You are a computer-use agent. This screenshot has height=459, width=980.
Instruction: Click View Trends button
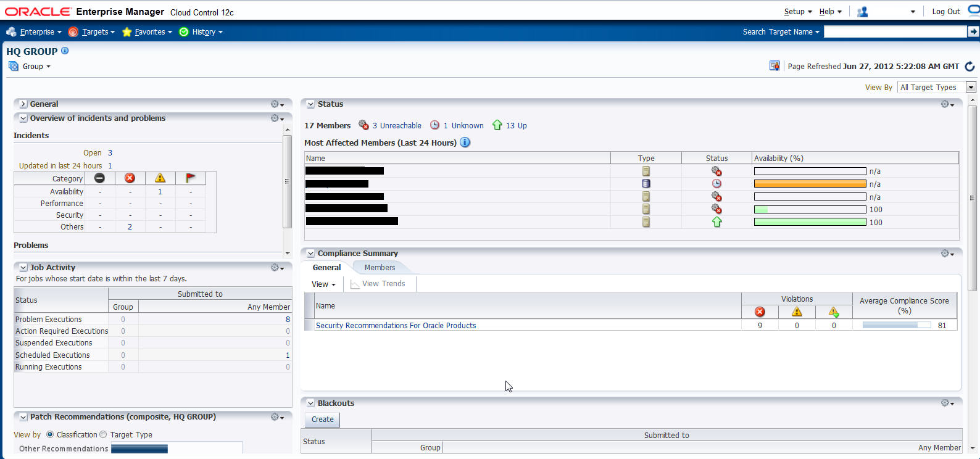(378, 284)
